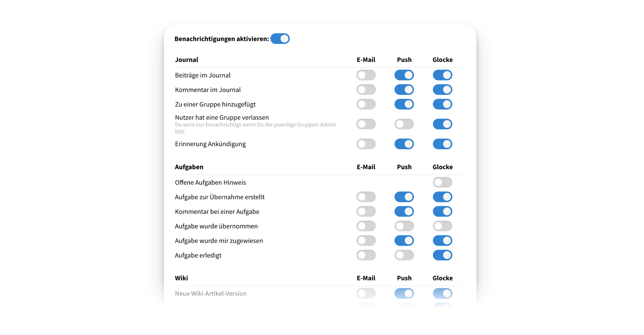
Task: Enable Glocke for Offene Aufgaben Hinweis
Action: click(x=442, y=182)
